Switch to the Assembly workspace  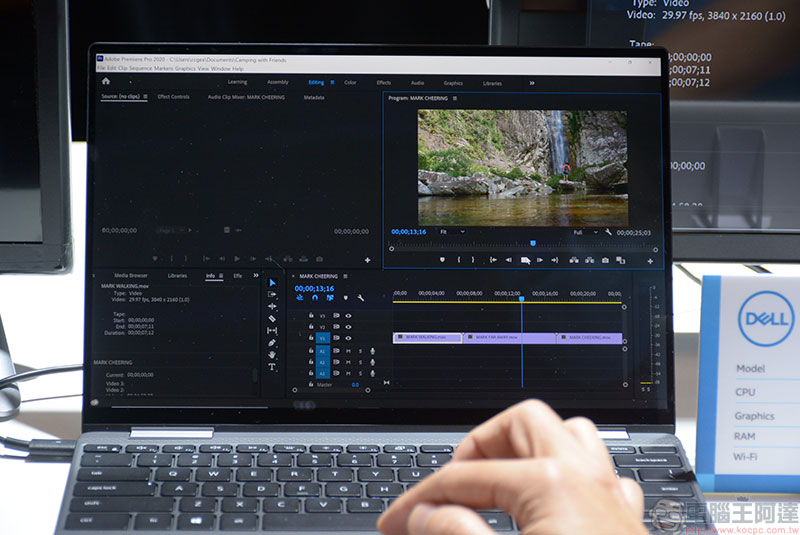278,82
